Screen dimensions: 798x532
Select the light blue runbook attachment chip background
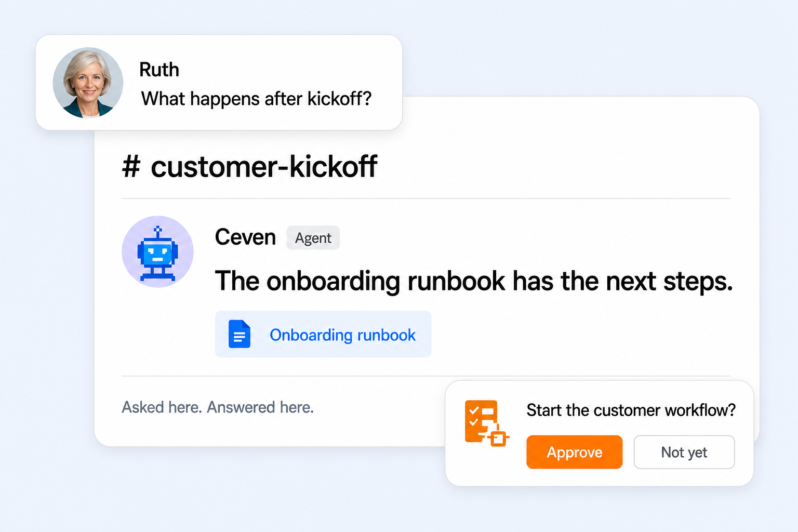pyautogui.click(x=323, y=334)
